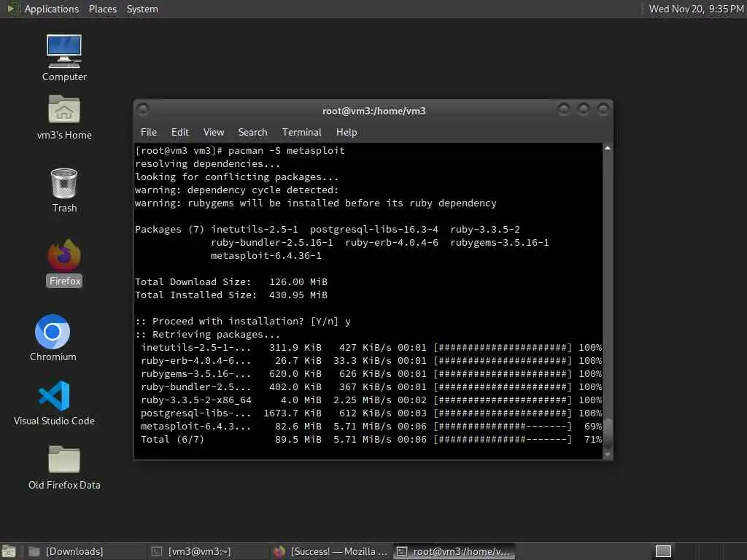Click the 'dependency cycle detected' warning line

[x=237, y=190]
